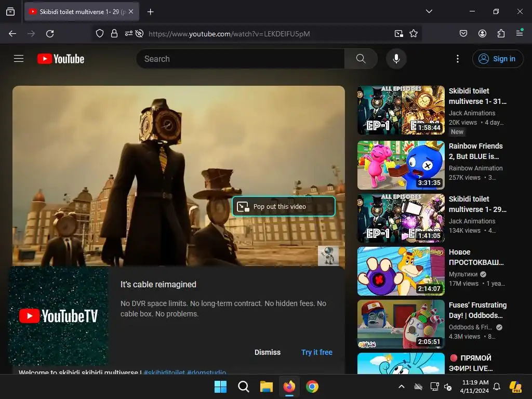The width and height of the screenshot is (532, 399).
Task: Open Fuses' Frustrating Day Oddbods thumbnail
Action: 401,324
